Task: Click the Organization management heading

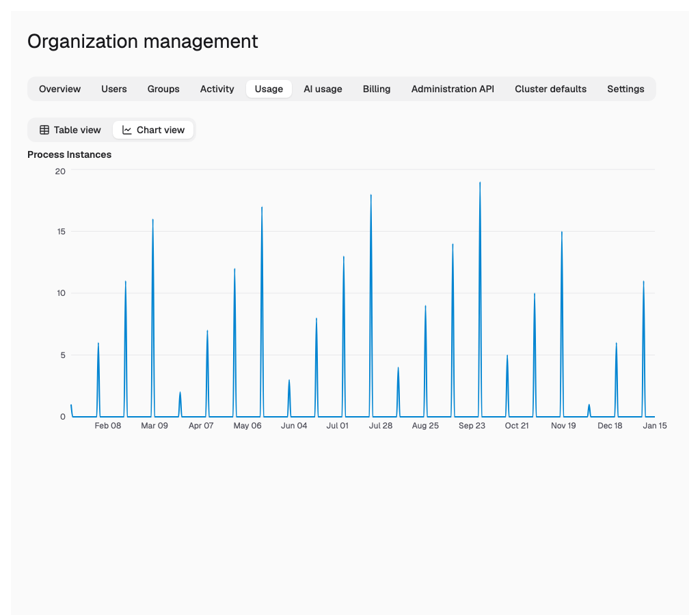Action: tap(142, 42)
